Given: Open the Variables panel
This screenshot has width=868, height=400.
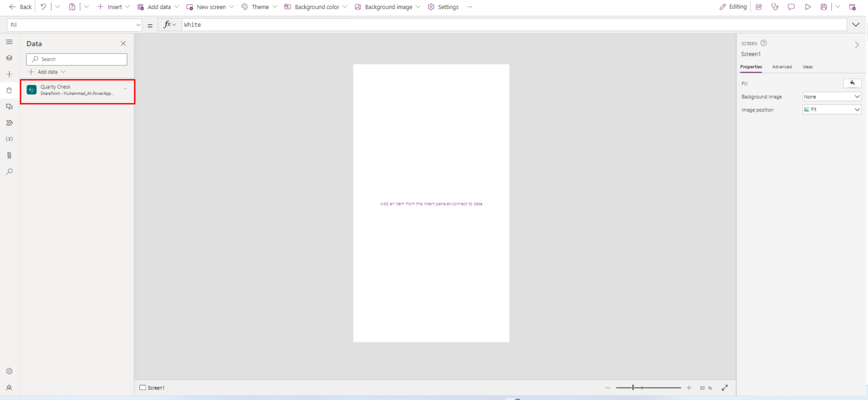Looking at the screenshot, I should click(x=9, y=139).
